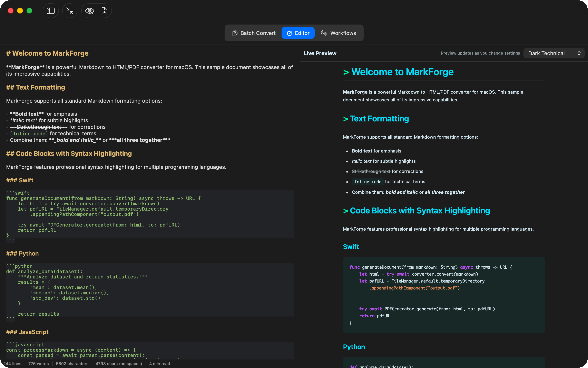Screen dimensions: 588x368
Task: Click the "## Code Blocks with Syntax Highlighting" editor line
Action: pos(69,154)
